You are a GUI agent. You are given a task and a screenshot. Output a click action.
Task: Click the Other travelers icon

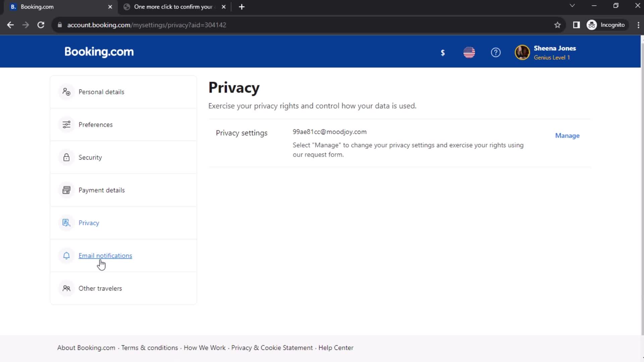click(66, 288)
